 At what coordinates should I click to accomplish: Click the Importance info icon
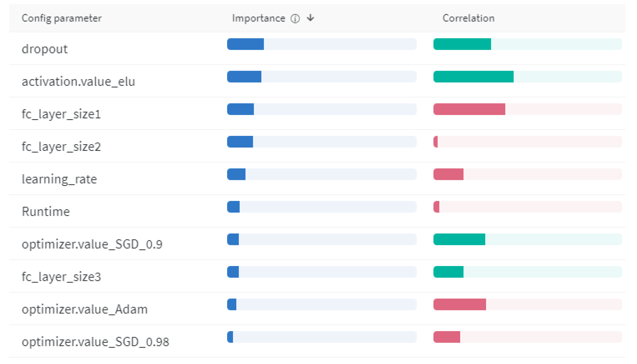tap(295, 19)
